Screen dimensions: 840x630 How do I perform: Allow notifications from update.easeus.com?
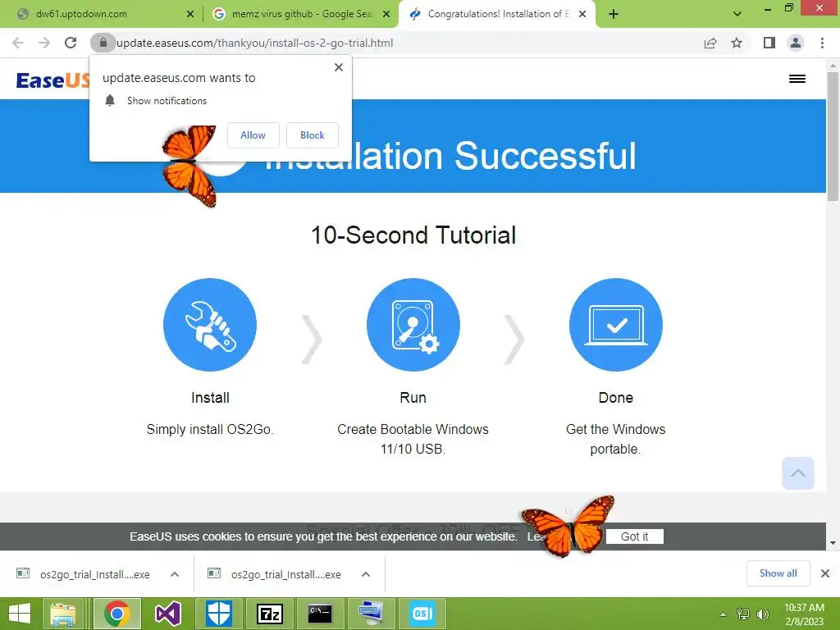(253, 135)
